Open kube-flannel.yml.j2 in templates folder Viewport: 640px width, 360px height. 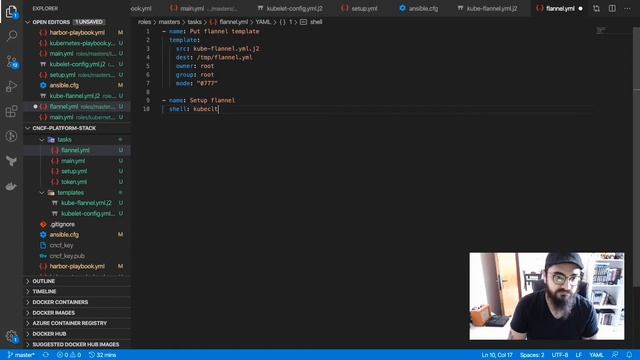click(x=77, y=203)
